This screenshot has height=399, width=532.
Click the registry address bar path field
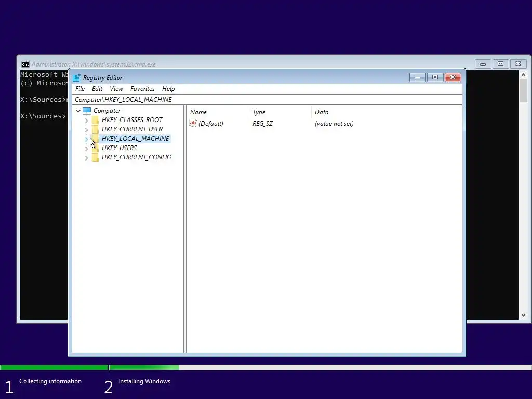pyautogui.click(x=267, y=99)
